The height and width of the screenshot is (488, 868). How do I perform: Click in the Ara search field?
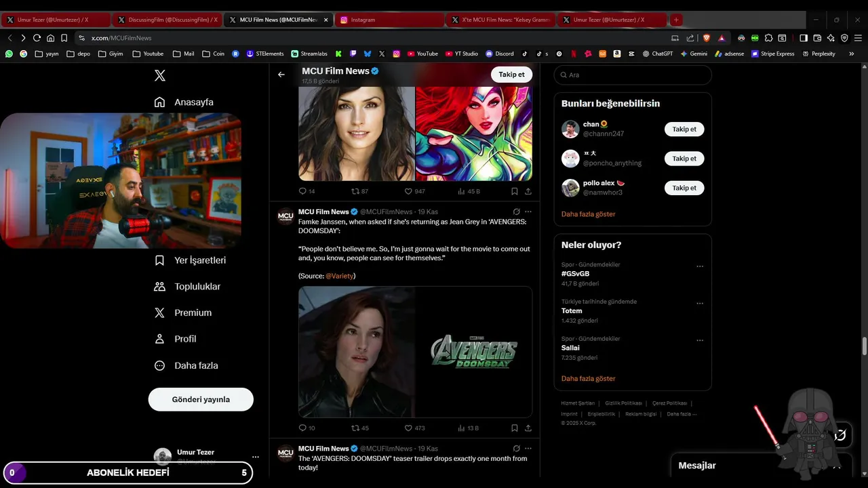(633, 75)
